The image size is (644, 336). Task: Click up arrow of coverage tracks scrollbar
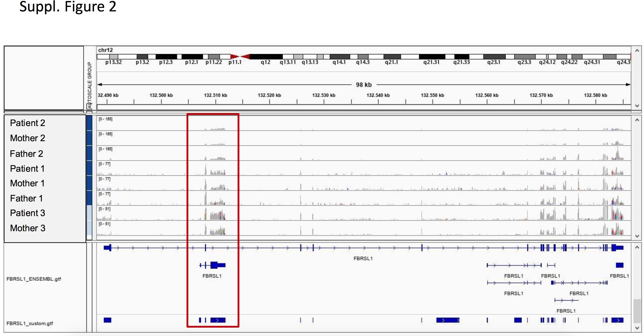637,120
